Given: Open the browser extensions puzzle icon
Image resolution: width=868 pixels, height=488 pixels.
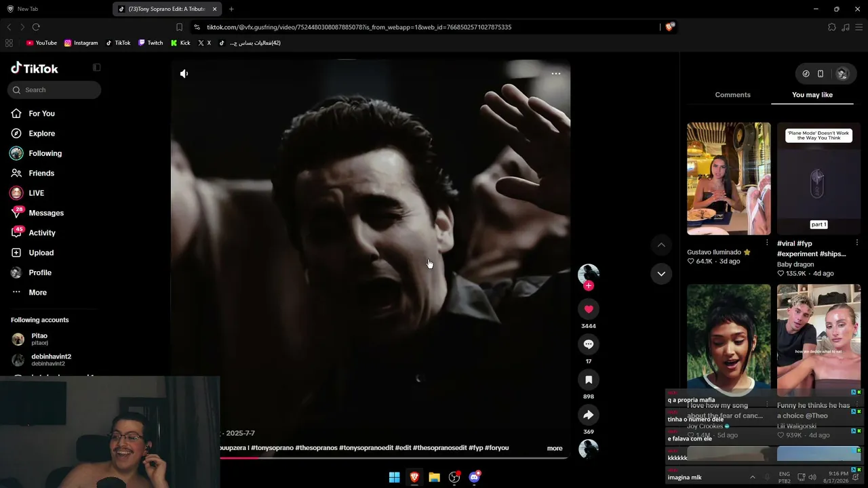Looking at the screenshot, I should [832, 27].
